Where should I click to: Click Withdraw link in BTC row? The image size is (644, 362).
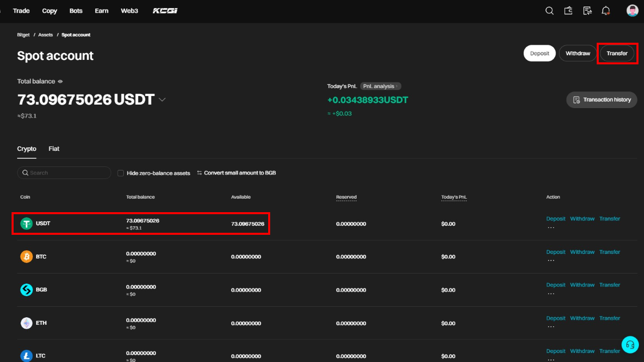582,252
